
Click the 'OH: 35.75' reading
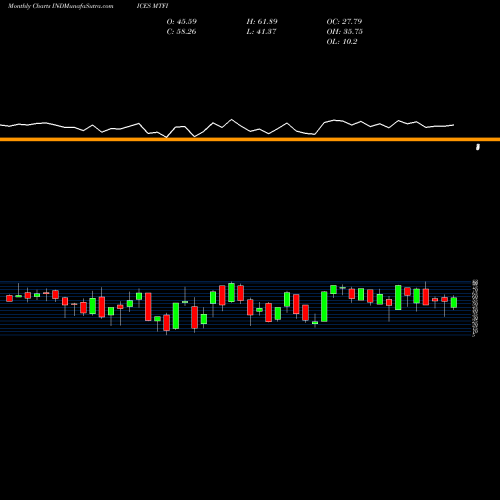[x=345, y=32]
